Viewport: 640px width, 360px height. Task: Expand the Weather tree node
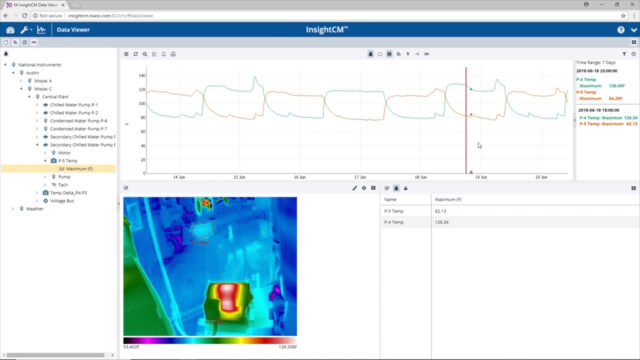[13, 209]
